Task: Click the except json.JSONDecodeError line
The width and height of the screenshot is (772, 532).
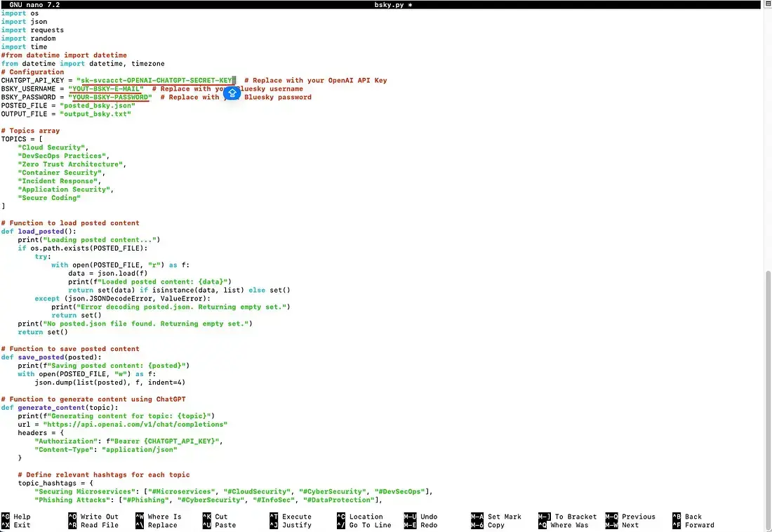Action: 123,298
